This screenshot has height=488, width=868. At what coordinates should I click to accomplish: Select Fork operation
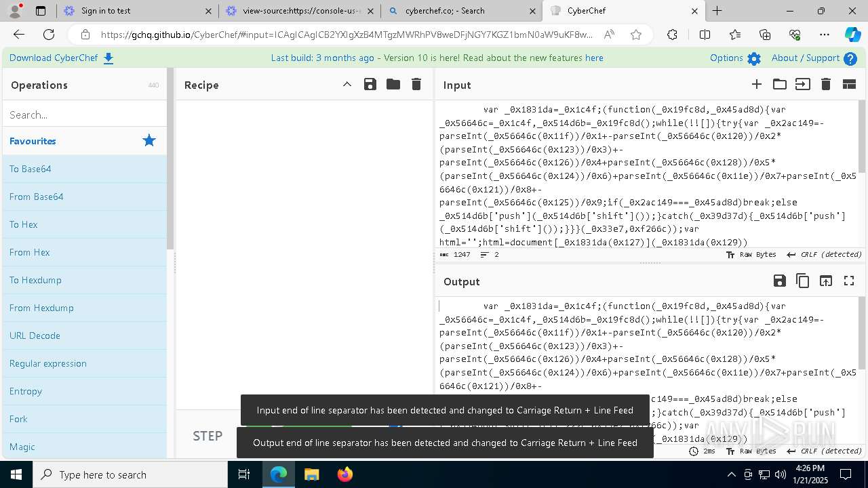[x=85, y=419]
